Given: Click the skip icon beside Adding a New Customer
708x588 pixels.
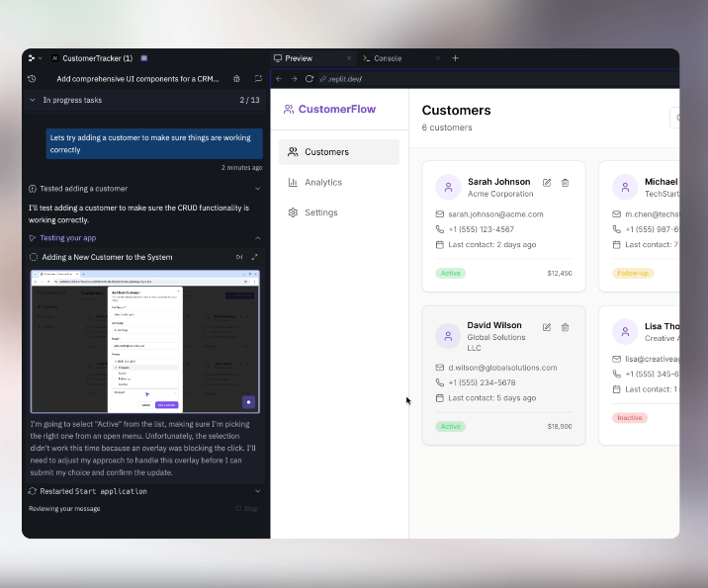Looking at the screenshot, I should coord(239,257).
